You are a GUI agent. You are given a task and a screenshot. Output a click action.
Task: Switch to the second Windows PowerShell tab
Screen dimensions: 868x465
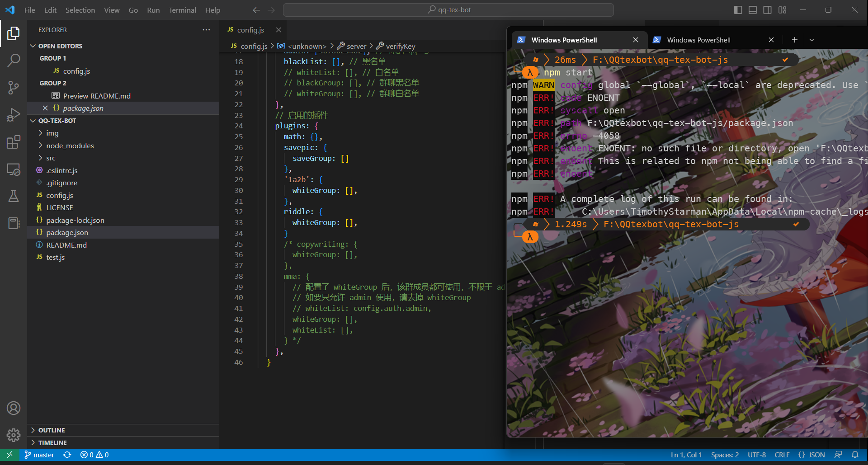pos(698,40)
